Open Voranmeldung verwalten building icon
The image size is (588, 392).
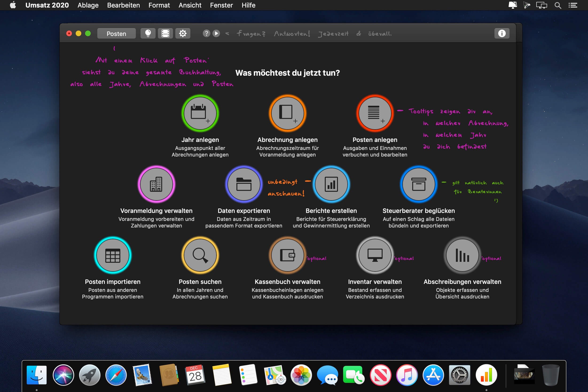[156, 184]
